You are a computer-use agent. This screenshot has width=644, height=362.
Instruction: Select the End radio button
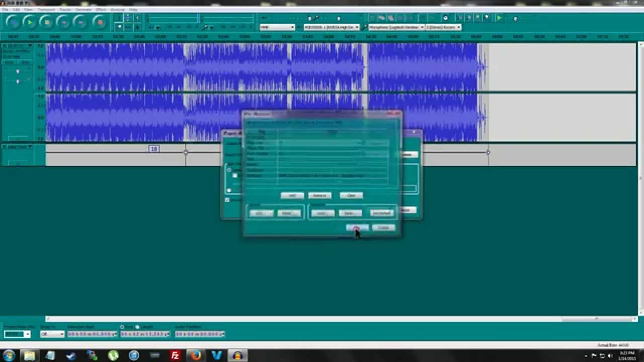coord(122,327)
